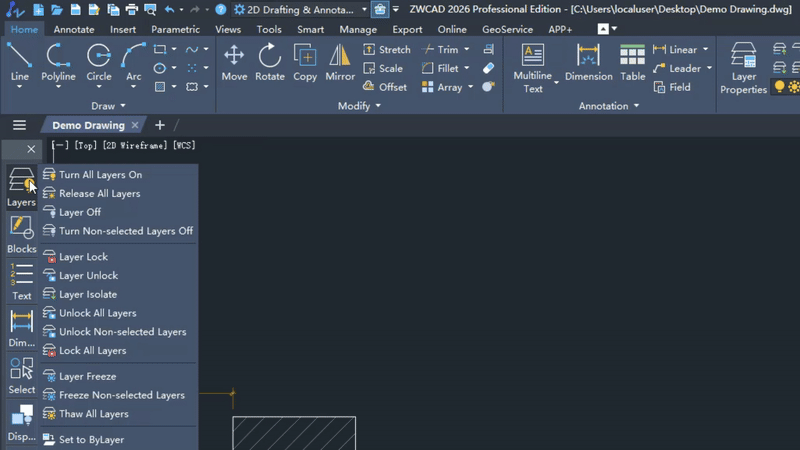Select the Arc tool
The image size is (800, 450).
click(x=133, y=62)
